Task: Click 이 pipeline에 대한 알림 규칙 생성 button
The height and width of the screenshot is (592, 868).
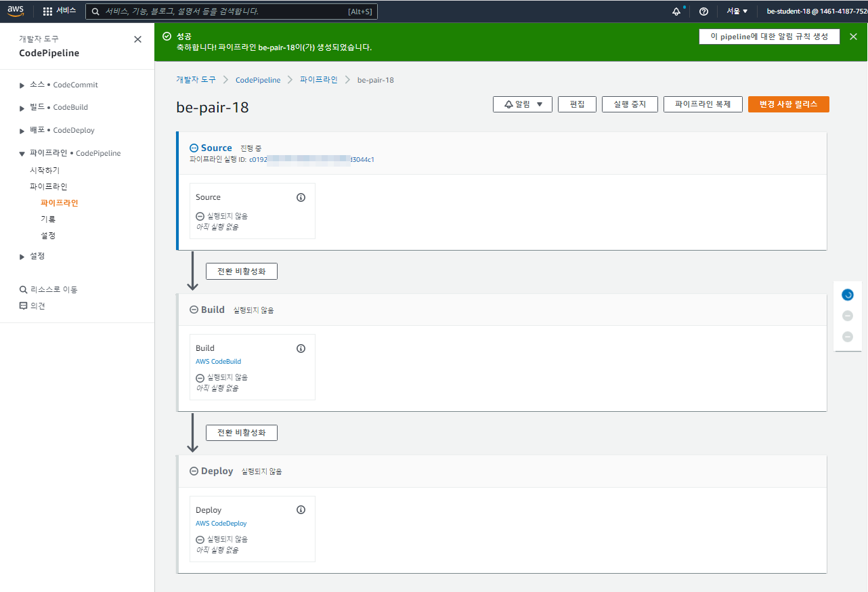Action: point(769,37)
